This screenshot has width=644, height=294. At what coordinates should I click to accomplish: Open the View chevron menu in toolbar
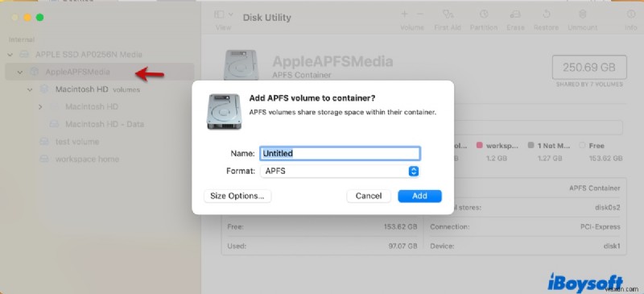point(231,14)
